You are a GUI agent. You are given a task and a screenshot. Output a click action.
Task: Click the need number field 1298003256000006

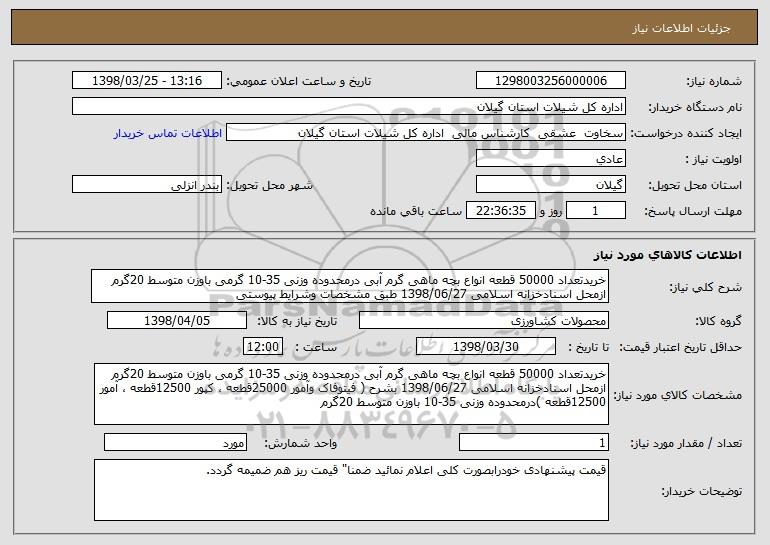(550, 81)
